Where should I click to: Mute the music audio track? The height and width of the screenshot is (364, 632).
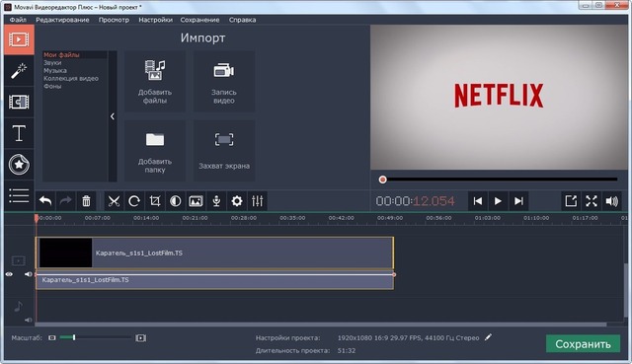[28, 321]
